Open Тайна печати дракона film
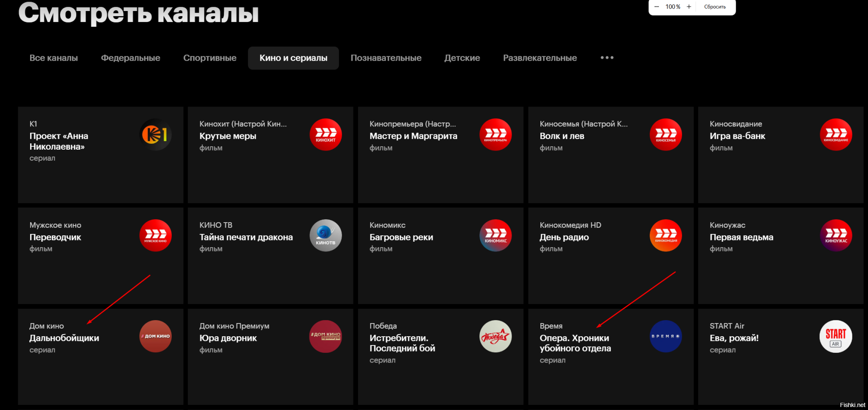The width and height of the screenshot is (868, 410). 246,237
